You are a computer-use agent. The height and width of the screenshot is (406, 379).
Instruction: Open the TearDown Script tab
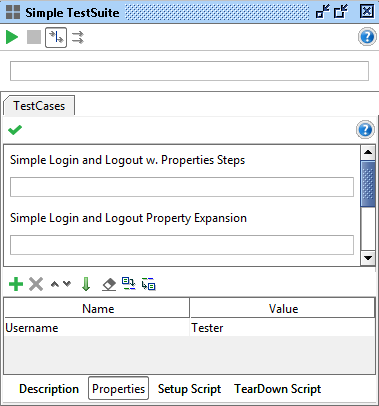pos(278,389)
